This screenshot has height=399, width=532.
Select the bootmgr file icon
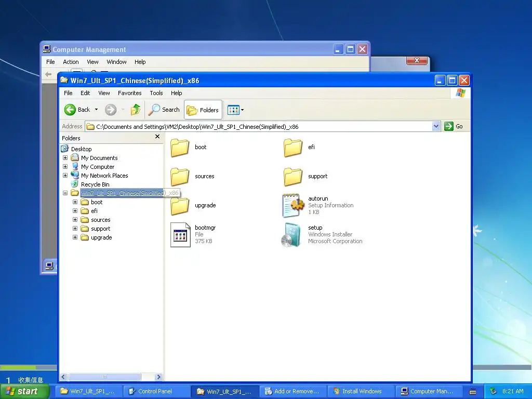click(x=180, y=235)
